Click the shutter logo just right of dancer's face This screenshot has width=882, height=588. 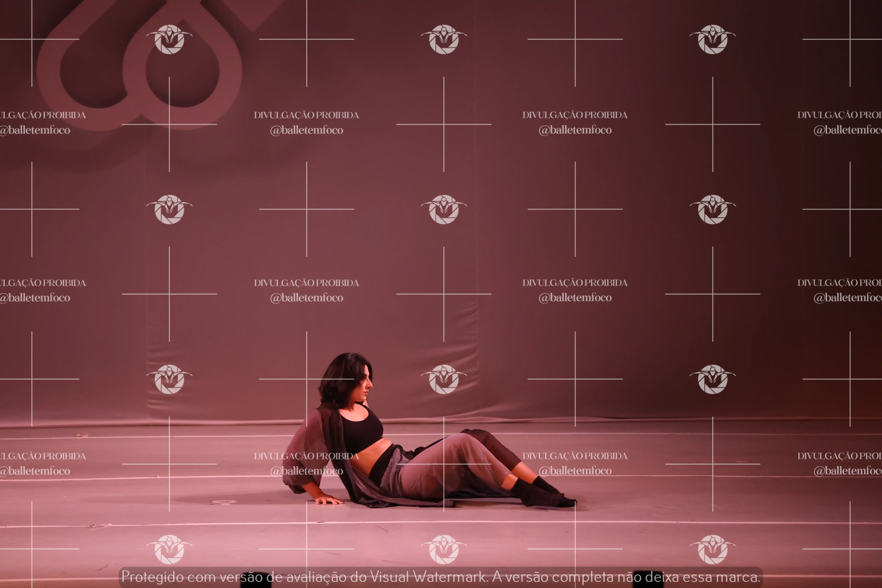444,379
